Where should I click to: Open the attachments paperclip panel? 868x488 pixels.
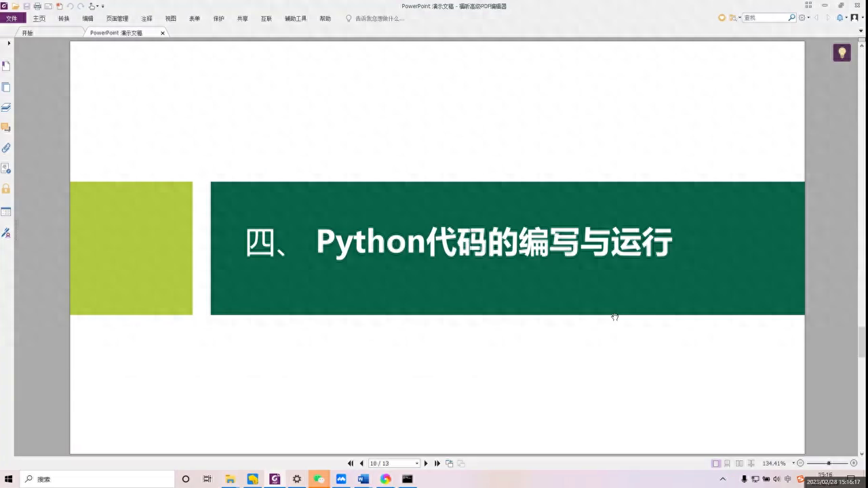point(6,148)
